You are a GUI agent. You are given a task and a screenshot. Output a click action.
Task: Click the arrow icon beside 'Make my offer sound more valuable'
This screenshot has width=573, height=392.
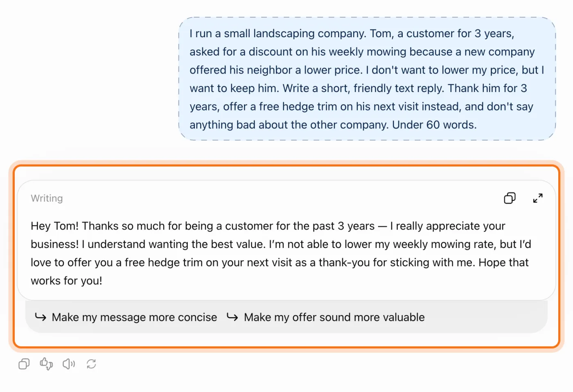(x=232, y=317)
